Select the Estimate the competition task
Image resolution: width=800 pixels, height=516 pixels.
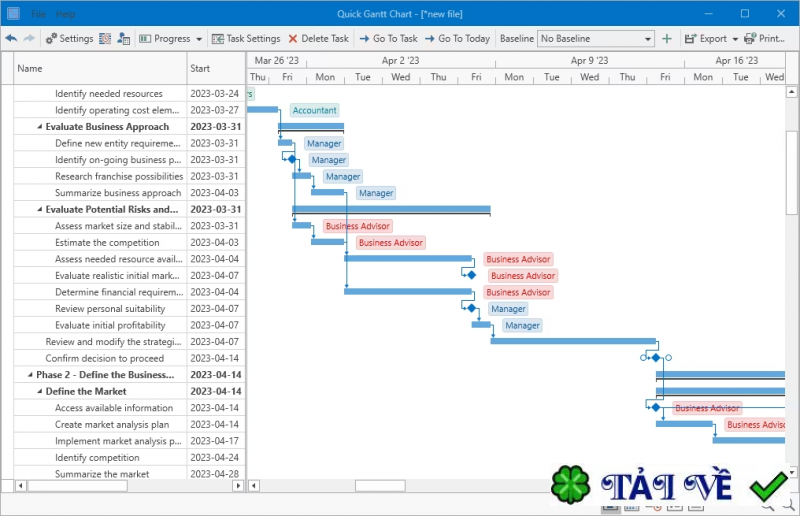point(107,242)
